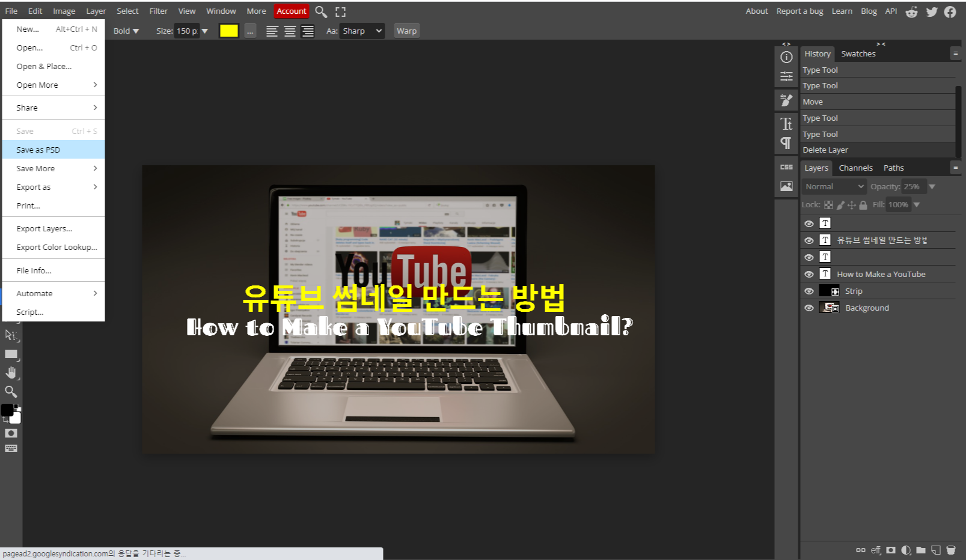Toggle lock position icon
The height and width of the screenshot is (560, 966).
(852, 205)
